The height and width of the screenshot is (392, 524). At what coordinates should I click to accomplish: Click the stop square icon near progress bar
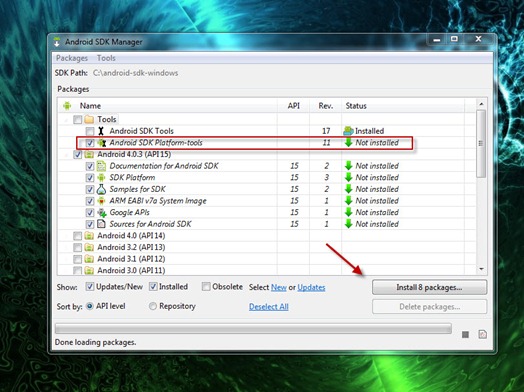click(x=465, y=334)
